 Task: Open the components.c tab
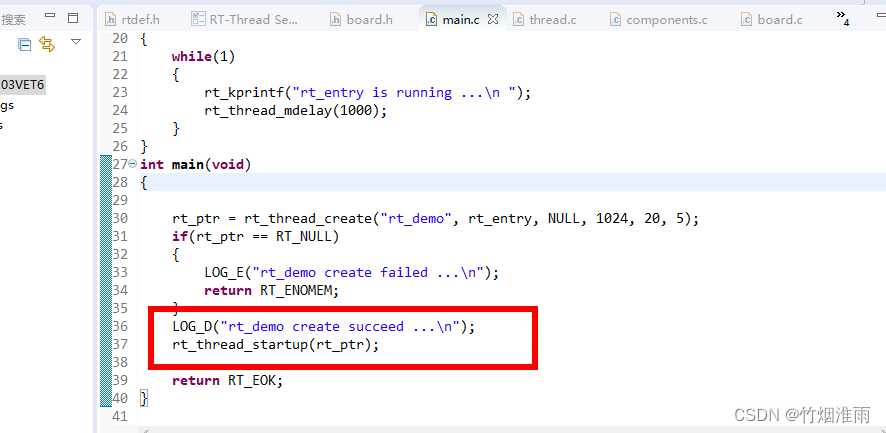(659, 20)
